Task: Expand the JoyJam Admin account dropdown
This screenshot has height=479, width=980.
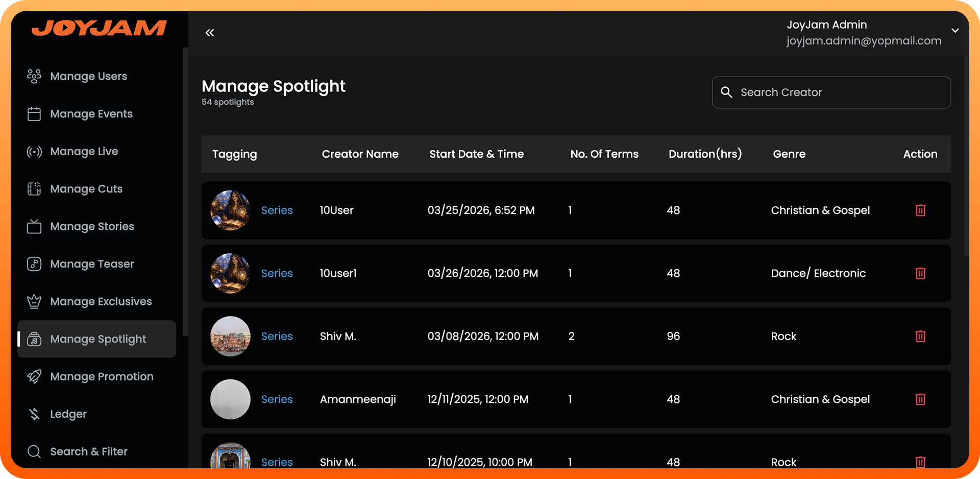Action: [955, 31]
